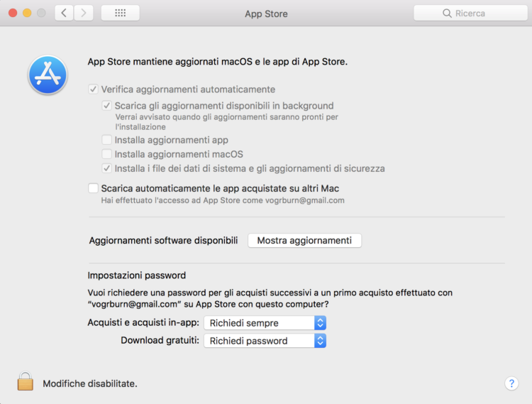532x404 pixels.
Task: Check Scarica automaticamente le app acquistate
Action: (x=93, y=188)
